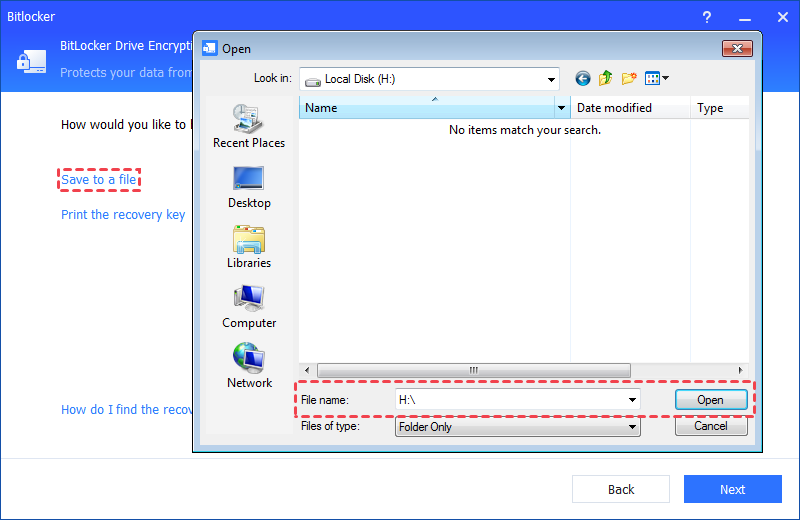
Task: Click the horizontal scrollbar thumb
Action: (x=473, y=370)
